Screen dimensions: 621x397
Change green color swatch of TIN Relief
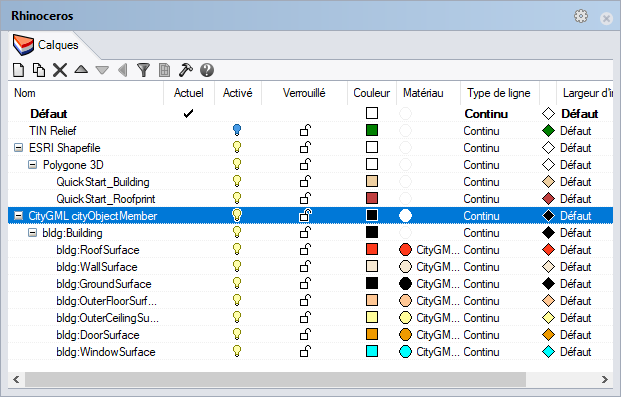[372, 130]
